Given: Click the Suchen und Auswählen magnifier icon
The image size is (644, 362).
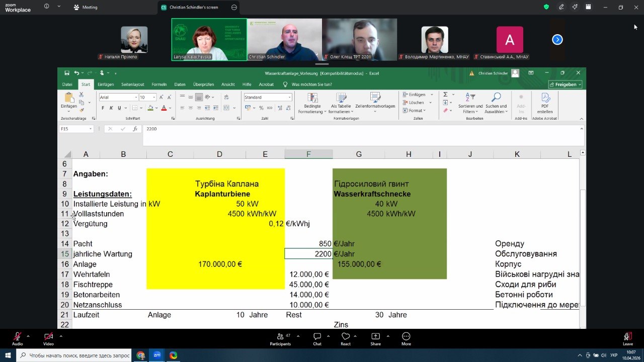Looking at the screenshot, I should 496,98.
